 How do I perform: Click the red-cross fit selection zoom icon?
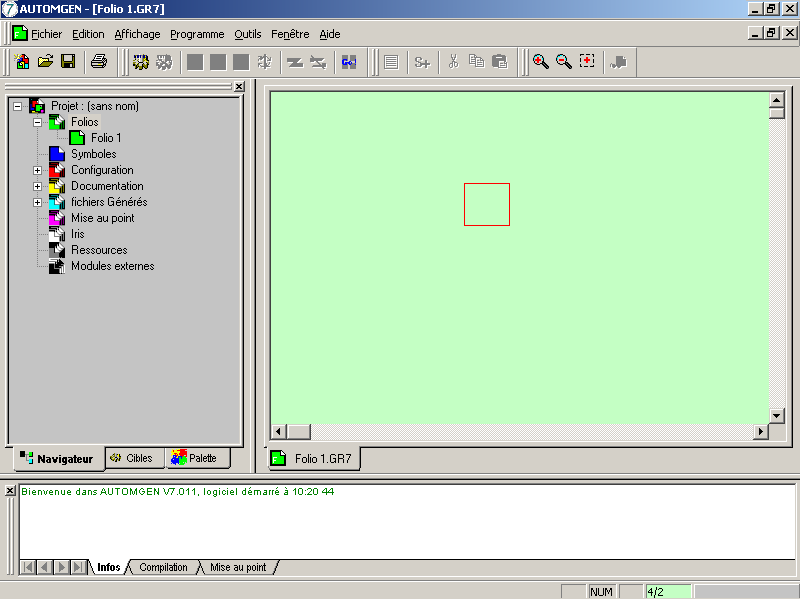tap(587, 62)
